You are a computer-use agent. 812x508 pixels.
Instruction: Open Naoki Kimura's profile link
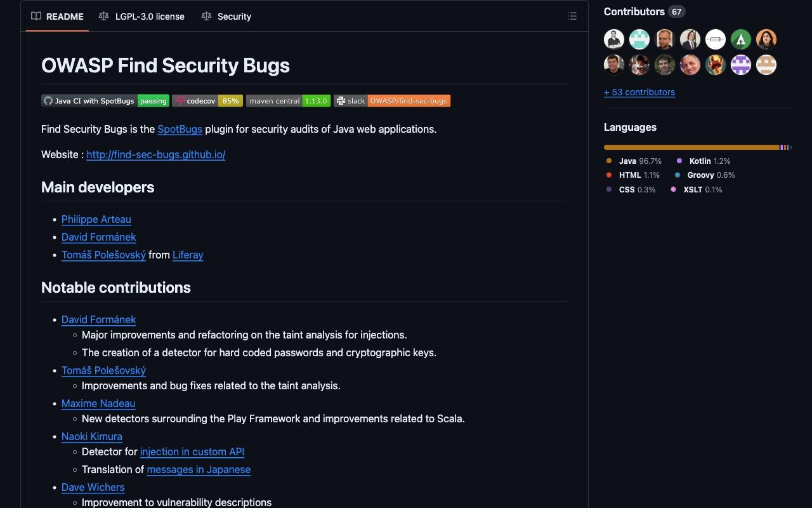[92, 436]
